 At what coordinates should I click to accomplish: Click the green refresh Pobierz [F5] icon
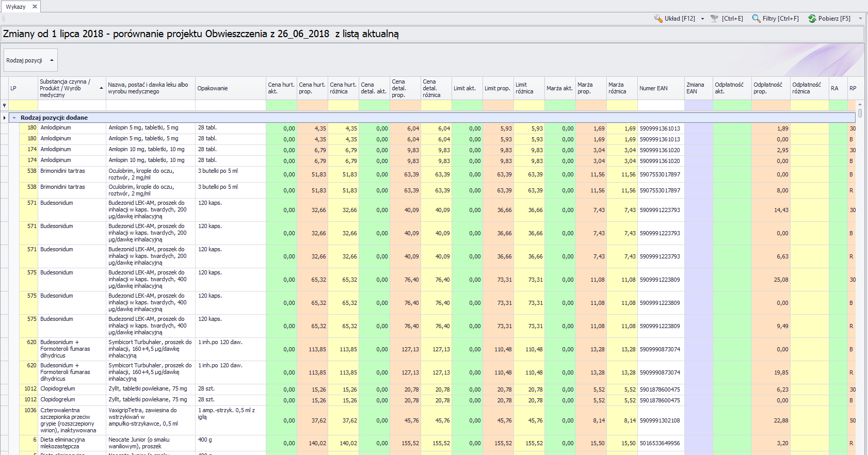[x=812, y=19]
